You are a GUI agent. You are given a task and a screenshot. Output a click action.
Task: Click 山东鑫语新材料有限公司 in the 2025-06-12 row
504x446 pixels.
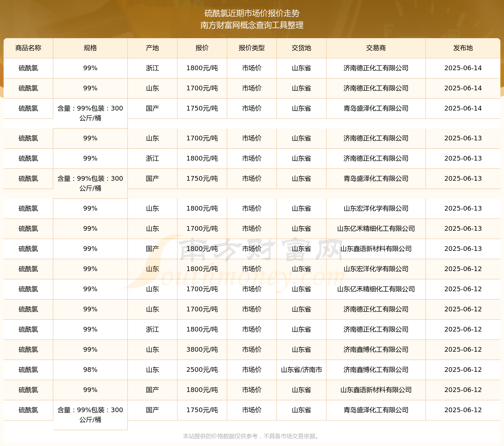pyautogui.click(x=376, y=390)
